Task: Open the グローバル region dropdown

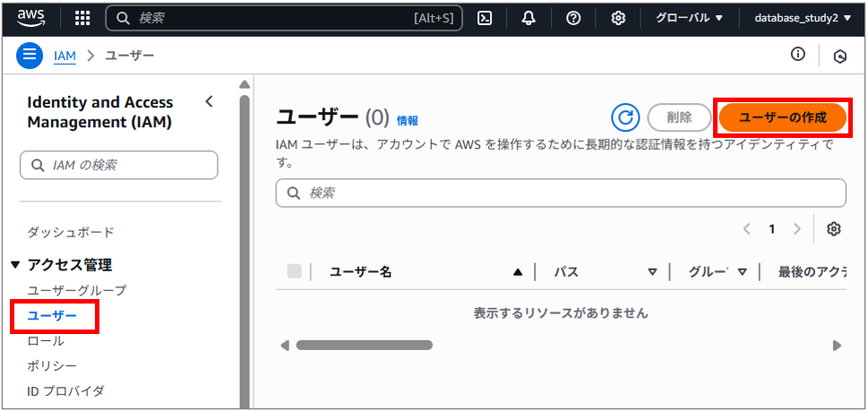Action: coord(689,18)
